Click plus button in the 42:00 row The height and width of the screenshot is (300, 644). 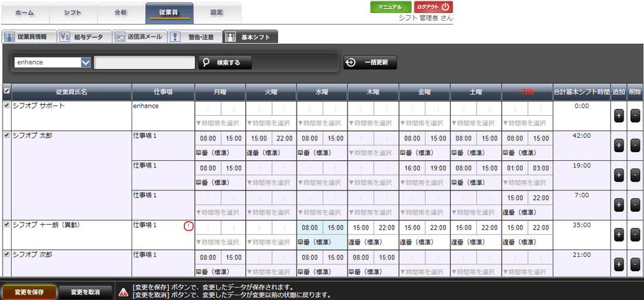click(619, 145)
